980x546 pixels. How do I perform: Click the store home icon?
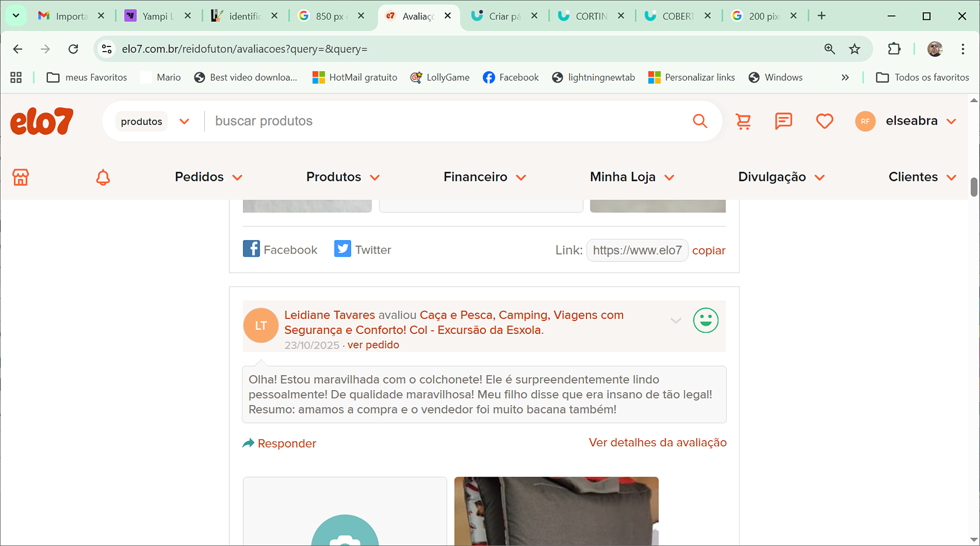coord(20,177)
